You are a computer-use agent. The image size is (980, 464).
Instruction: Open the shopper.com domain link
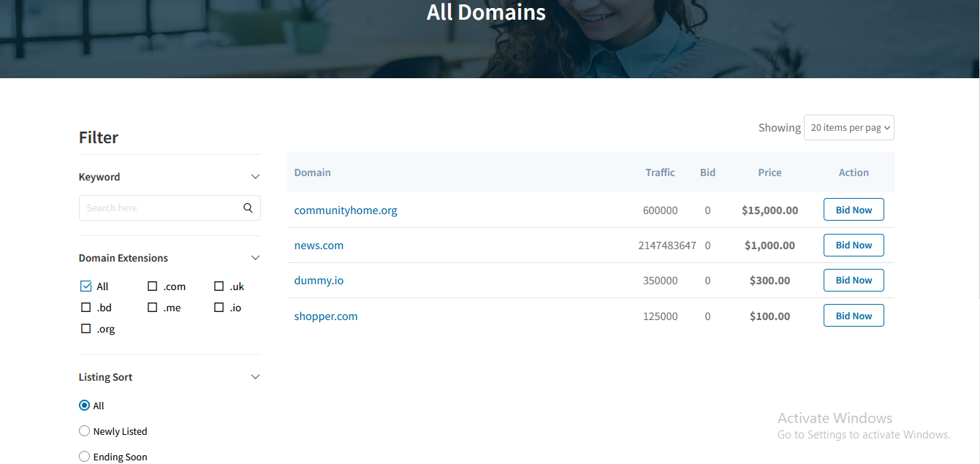pos(326,316)
